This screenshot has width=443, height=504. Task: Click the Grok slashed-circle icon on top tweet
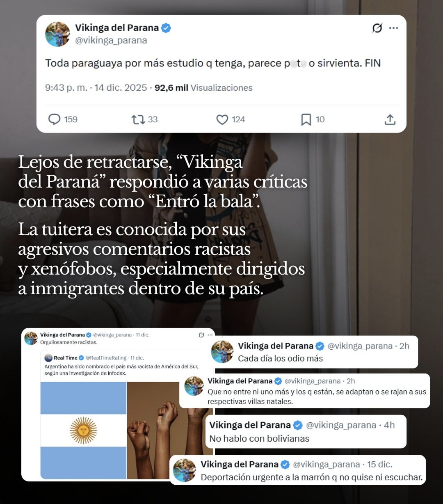377,28
